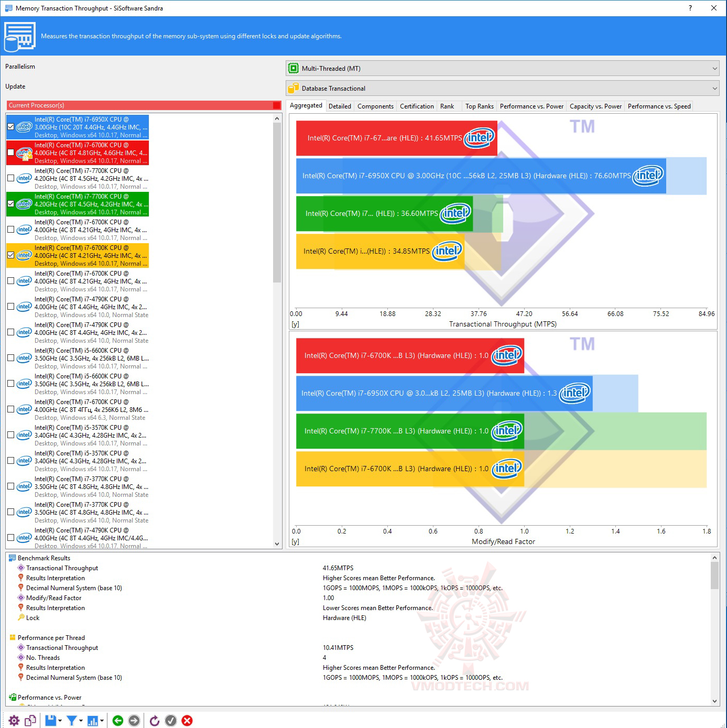
Task: Click the blue bar chart icon
Action: tap(93, 721)
